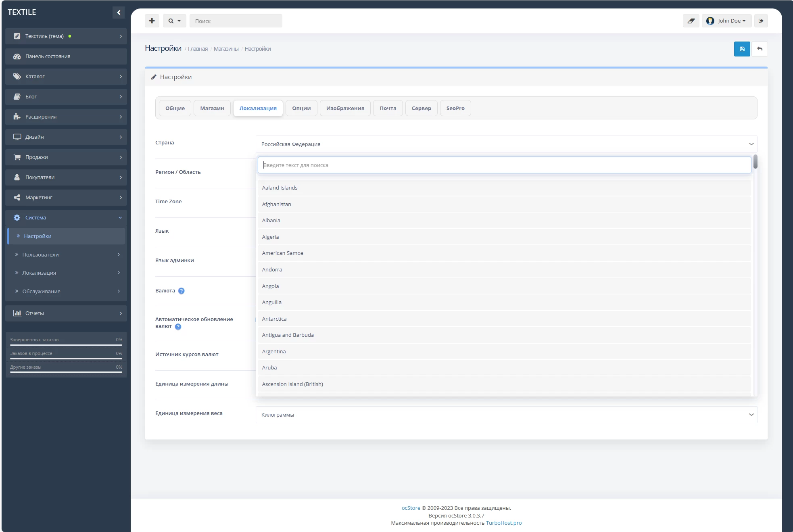The height and width of the screenshot is (532, 793).
Task: Go to Главная breadcrumb link
Action: (x=198, y=49)
